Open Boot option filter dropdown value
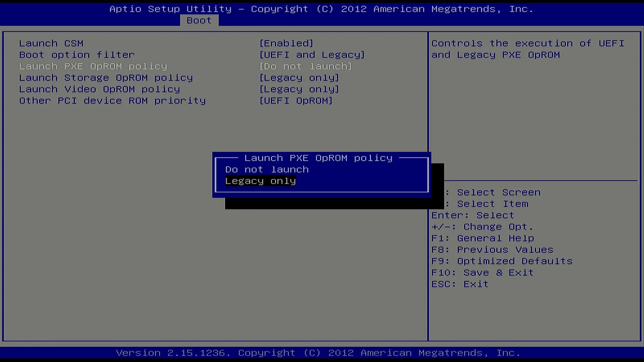Screen dimensions: 644x362 pos(312,55)
